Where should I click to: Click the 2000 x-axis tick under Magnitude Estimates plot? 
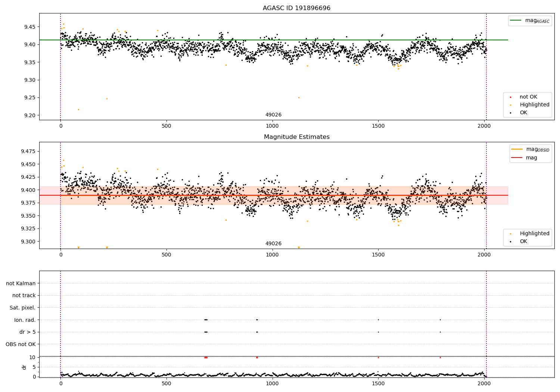[484, 255]
